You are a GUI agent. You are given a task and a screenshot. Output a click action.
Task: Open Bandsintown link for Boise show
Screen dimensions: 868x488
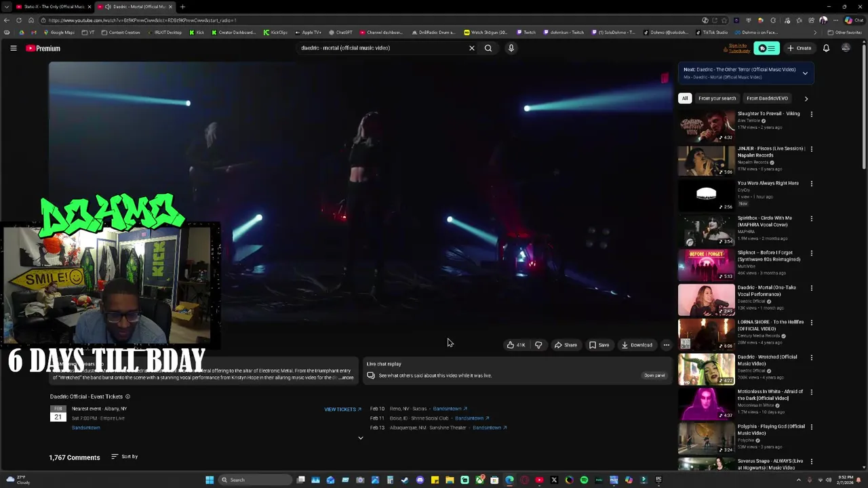tap(472, 418)
